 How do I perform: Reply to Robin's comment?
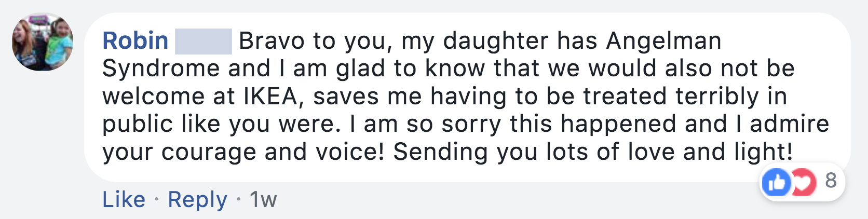pos(197,200)
